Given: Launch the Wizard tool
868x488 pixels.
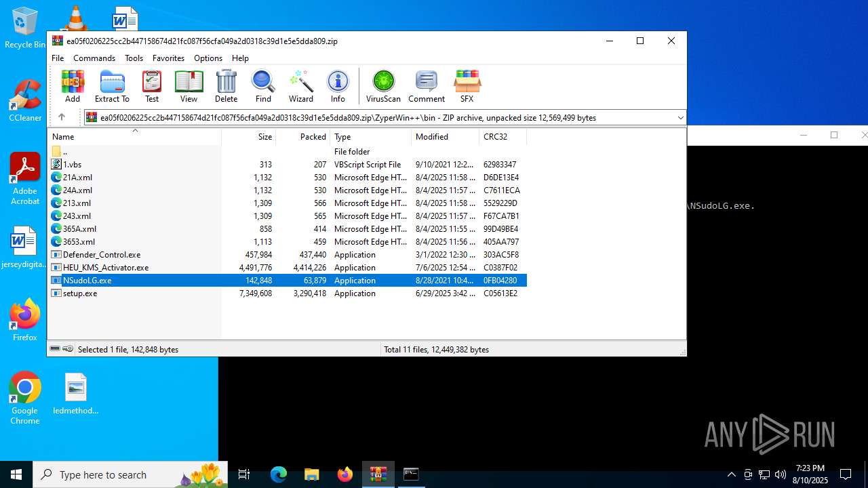Looking at the screenshot, I should click(301, 86).
